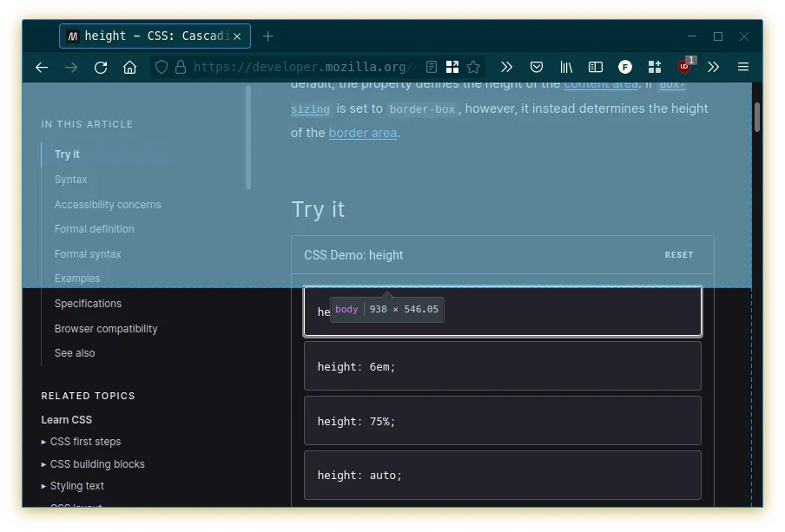Toggle reader view icon in address bar
The image size is (785, 532).
coord(431,67)
